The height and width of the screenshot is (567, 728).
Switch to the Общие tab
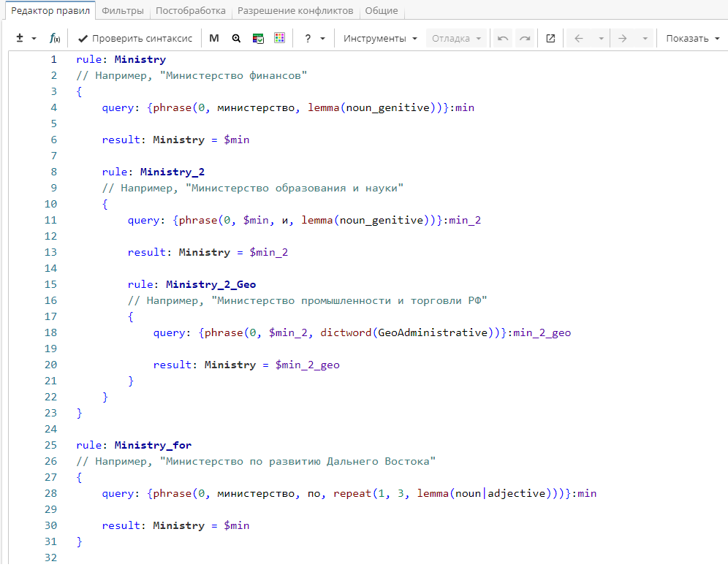click(382, 11)
